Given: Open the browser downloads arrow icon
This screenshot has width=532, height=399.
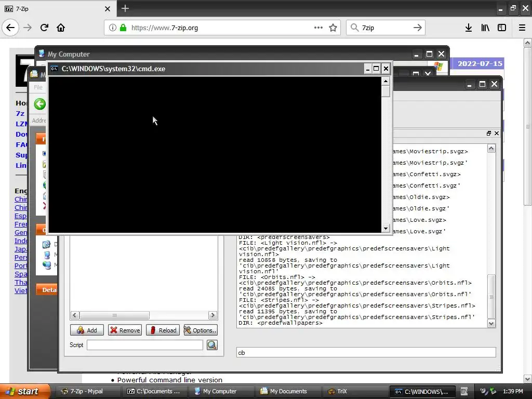Looking at the screenshot, I should (468, 28).
